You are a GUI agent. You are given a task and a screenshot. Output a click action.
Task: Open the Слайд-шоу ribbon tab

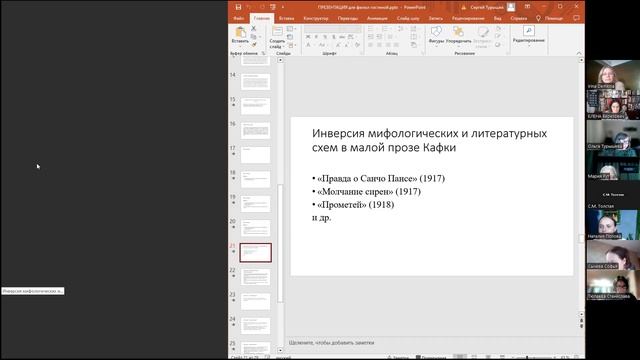point(408,18)
